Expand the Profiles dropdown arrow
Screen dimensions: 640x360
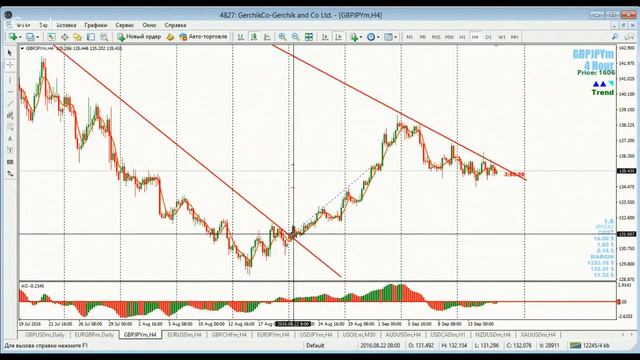pos(38,37)
